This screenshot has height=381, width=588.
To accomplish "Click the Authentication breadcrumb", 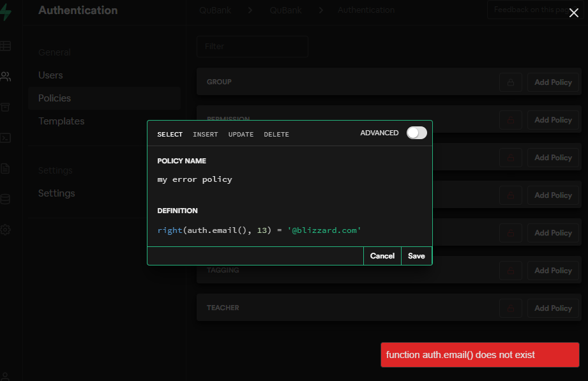I will click(366, 10).
